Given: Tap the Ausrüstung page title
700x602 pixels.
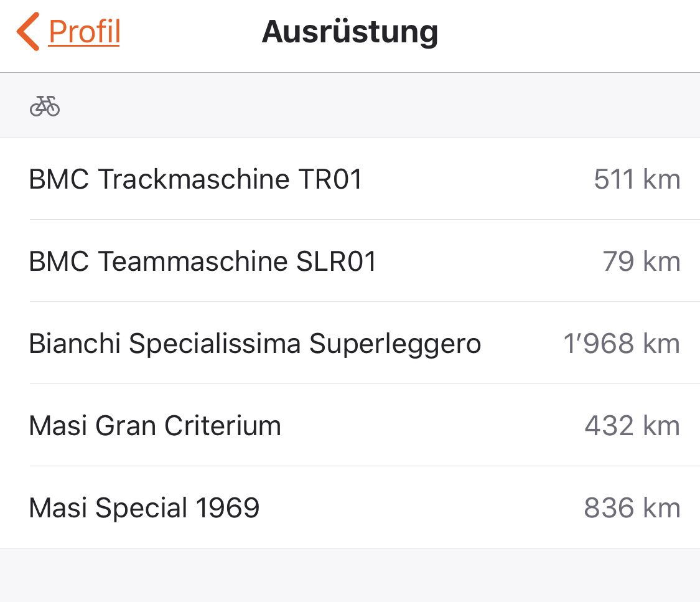Looking at the screenshot, I should (x=350, y=32).
